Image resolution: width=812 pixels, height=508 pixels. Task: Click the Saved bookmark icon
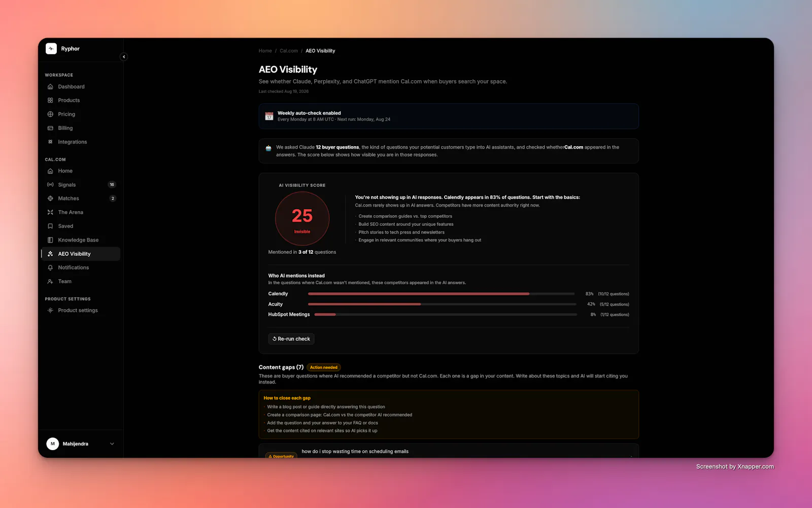pos(50,226)
